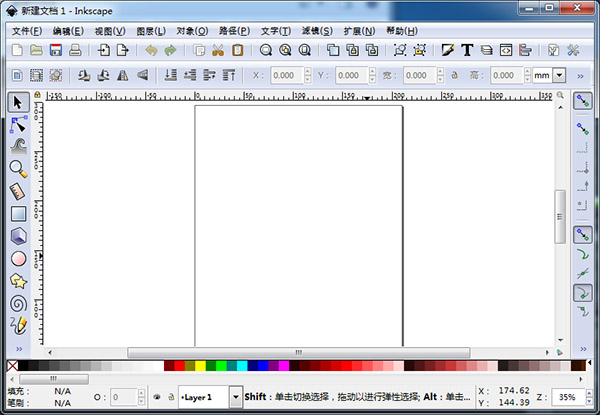600x415 pixels.
Task: Toggle width-height ratio lock
Action: (x=455, y=75)
